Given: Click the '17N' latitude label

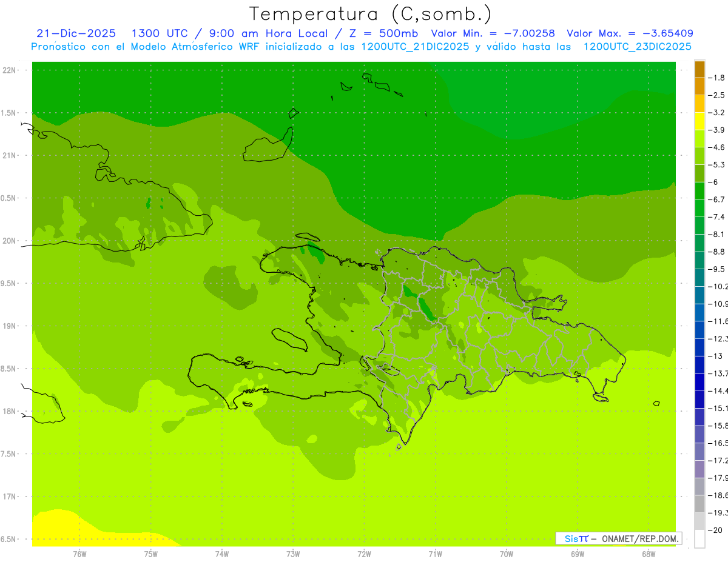Looking at the screenshot, I should coord(10,497).
